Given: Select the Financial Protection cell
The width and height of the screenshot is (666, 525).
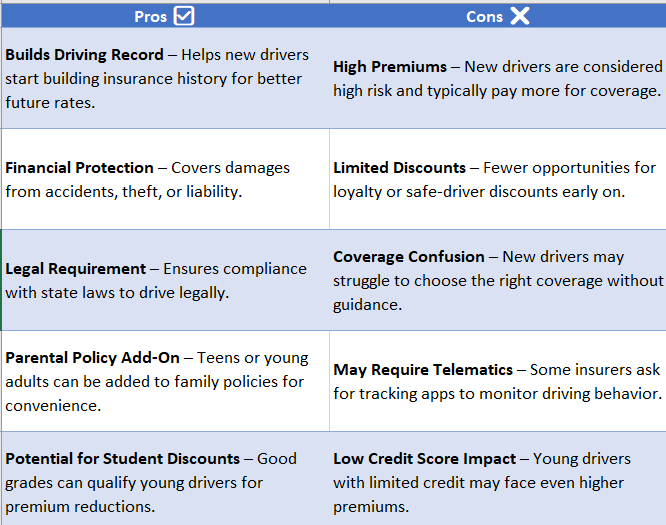Looking at the screenshot, I should point(165,179).
